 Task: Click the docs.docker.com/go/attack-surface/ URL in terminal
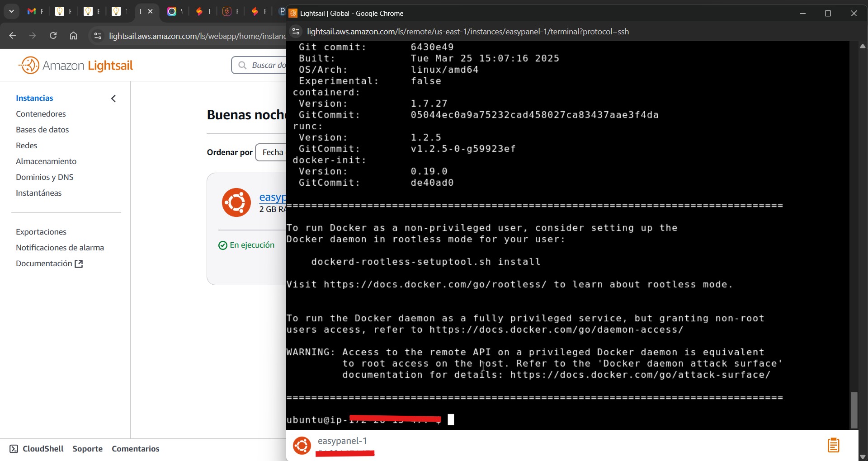coord(640,375)
